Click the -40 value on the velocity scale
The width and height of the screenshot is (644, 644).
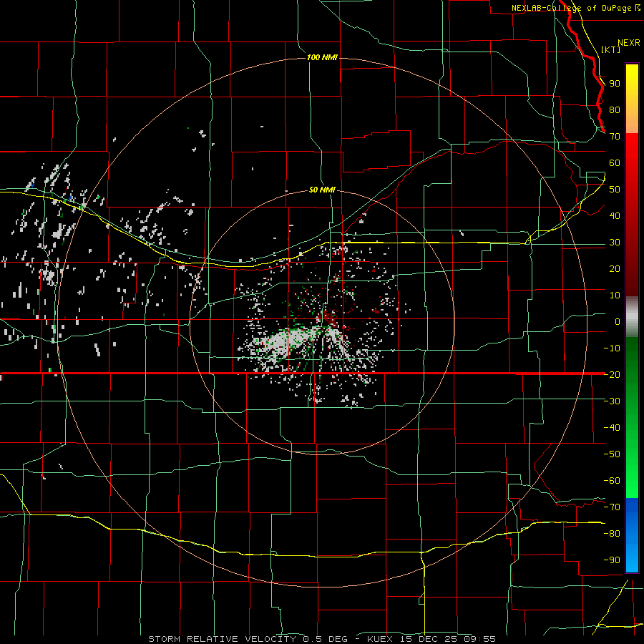612,428
